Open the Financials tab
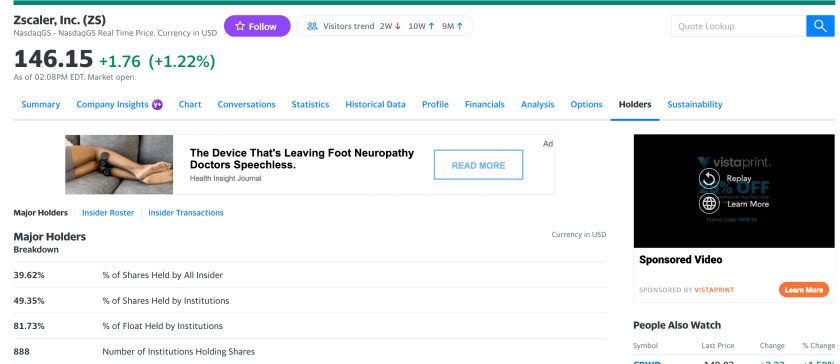 485,105
